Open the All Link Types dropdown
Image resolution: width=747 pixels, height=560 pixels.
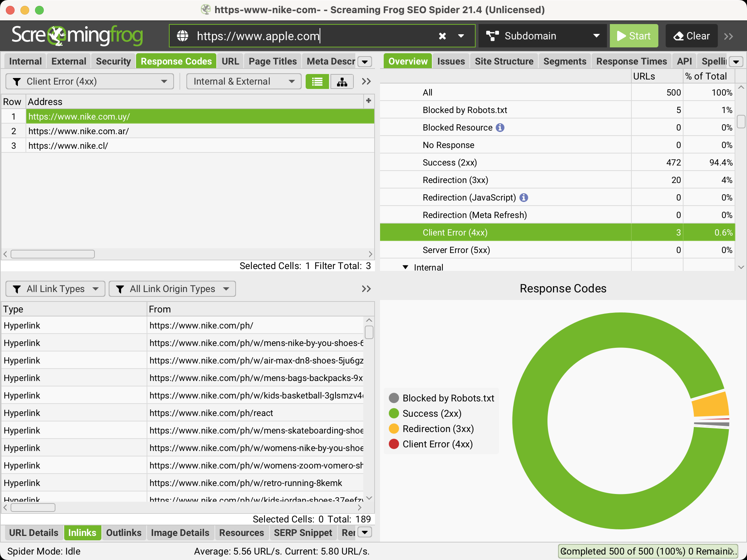[55, 289]
